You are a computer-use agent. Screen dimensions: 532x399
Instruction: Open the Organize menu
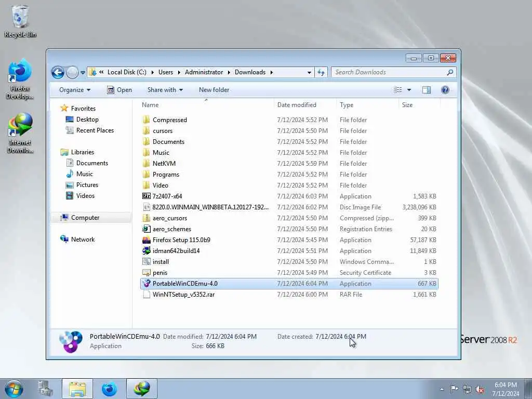click(75, 90)
